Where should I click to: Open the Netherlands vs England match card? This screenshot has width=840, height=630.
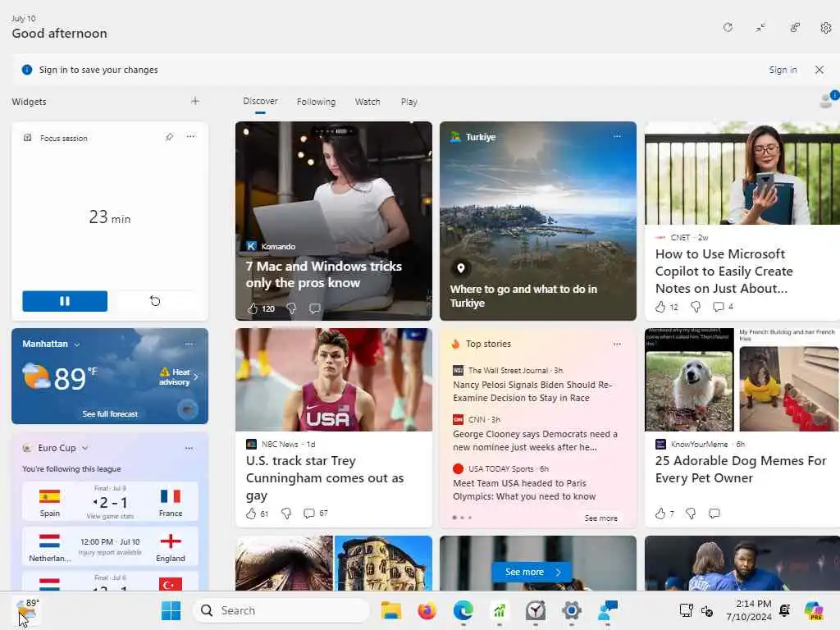tap(110, 546)
